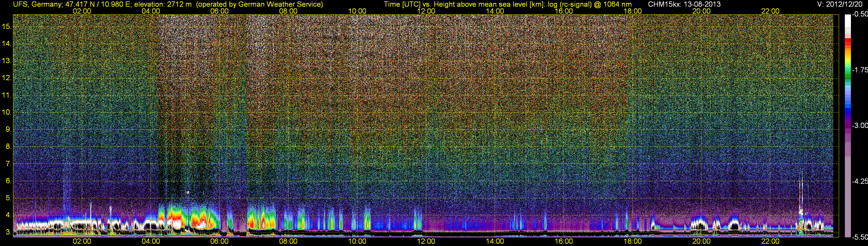Click the '22:00' label on top time axis
868x246 pixels.
click(770, 11)
